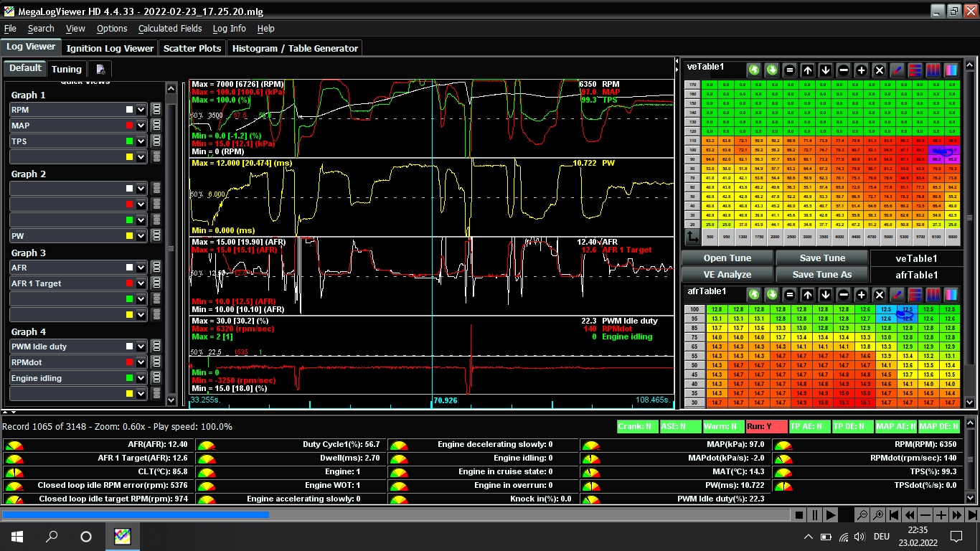
Task: Switch to the Scatter Plots tab
Action: tap(192, 48)
